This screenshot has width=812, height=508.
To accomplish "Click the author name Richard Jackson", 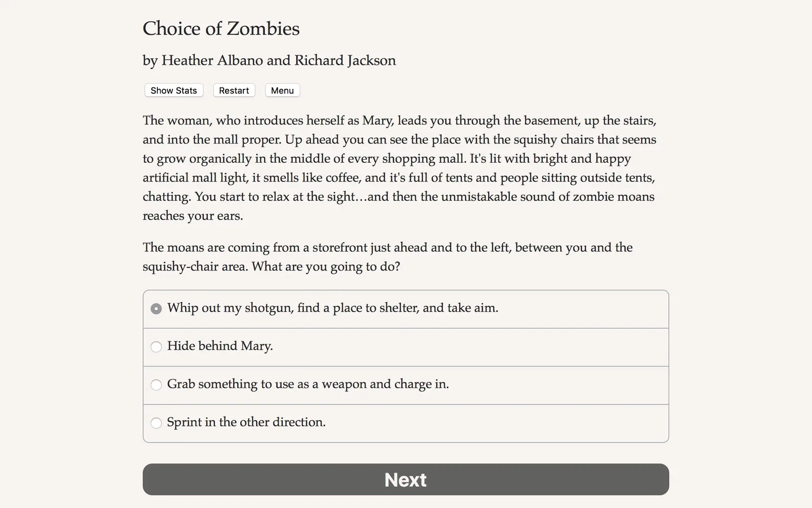I will coord(345,60).
